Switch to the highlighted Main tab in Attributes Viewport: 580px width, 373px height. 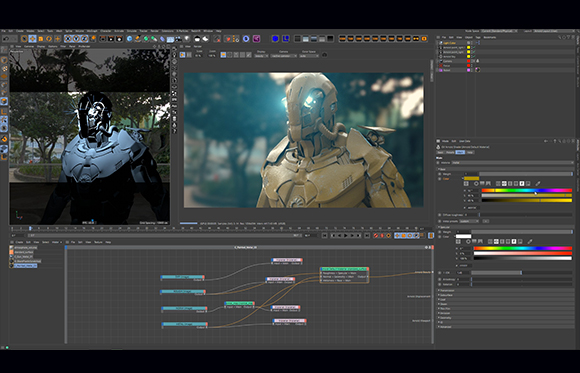pos(460,152)
